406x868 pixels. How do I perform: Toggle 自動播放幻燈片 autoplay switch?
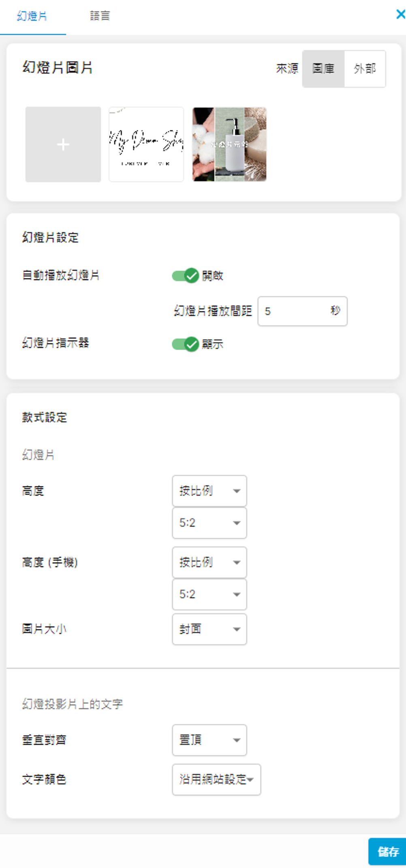click(x=185, y=276)
